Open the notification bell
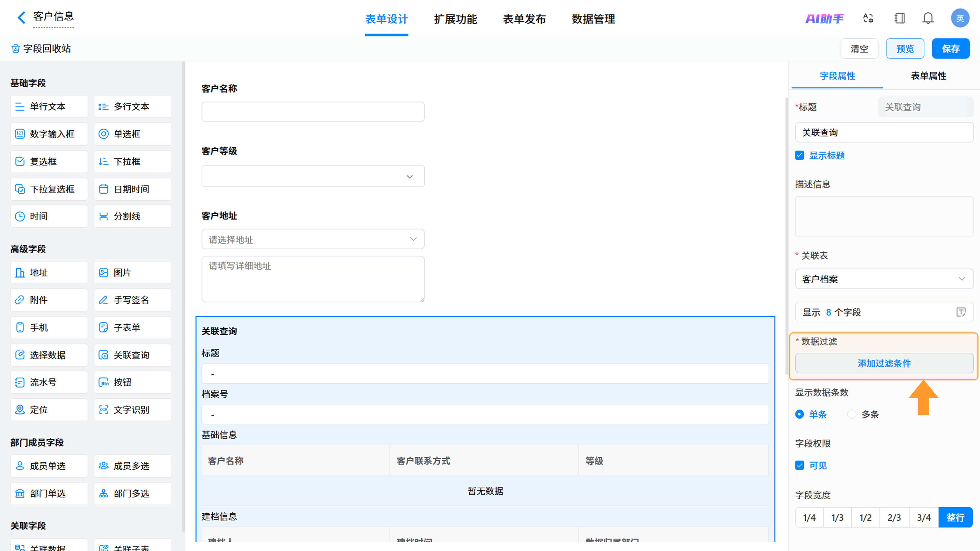This screenshot has width=980, height=551. click(928, 18)
